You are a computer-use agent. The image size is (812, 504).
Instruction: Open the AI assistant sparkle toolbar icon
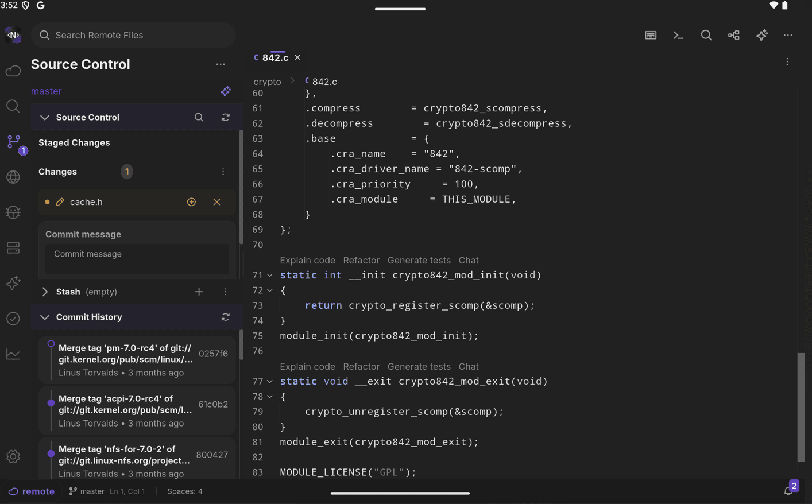[762, 35]
